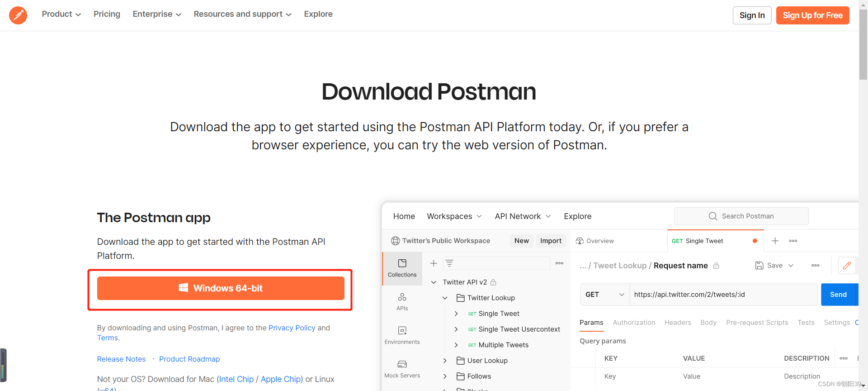Click Sign Up for Free button
Screen dimensions: 868x391
tap(812, 15)
